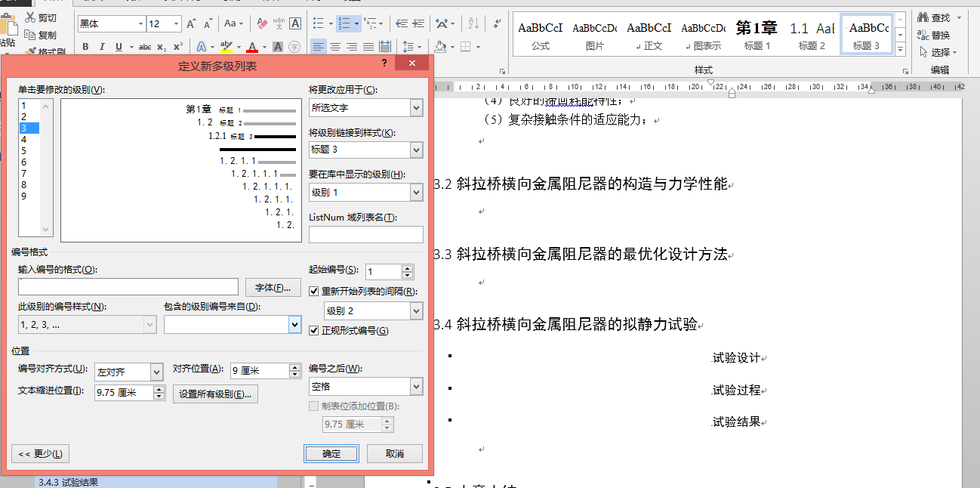Apply Subscript formatting
980x488 pixels.
tap(162, 47)
